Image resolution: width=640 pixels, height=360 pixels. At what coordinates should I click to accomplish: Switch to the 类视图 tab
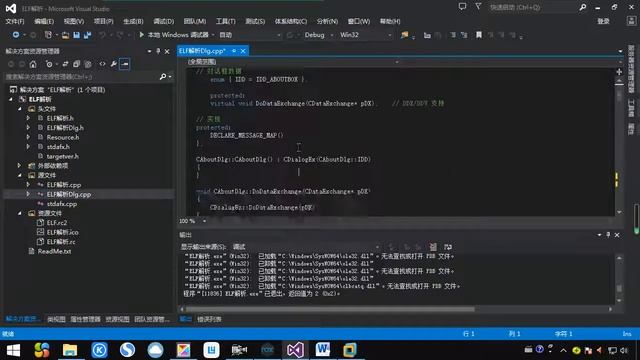pyautogui.click(x=56, y=319)
